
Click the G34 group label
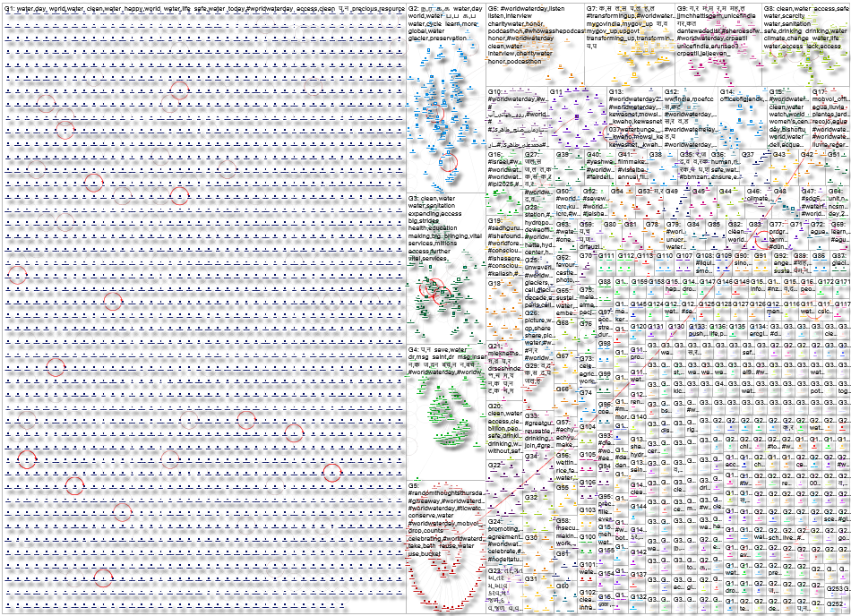tap(531, 457)
